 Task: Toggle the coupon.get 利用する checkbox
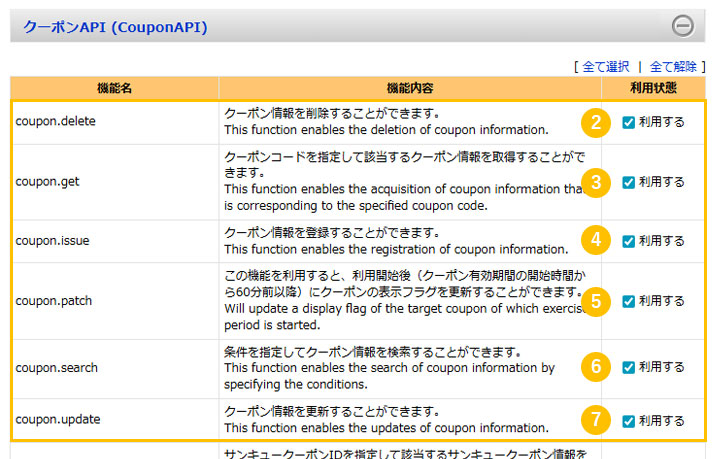click(628, 182)
